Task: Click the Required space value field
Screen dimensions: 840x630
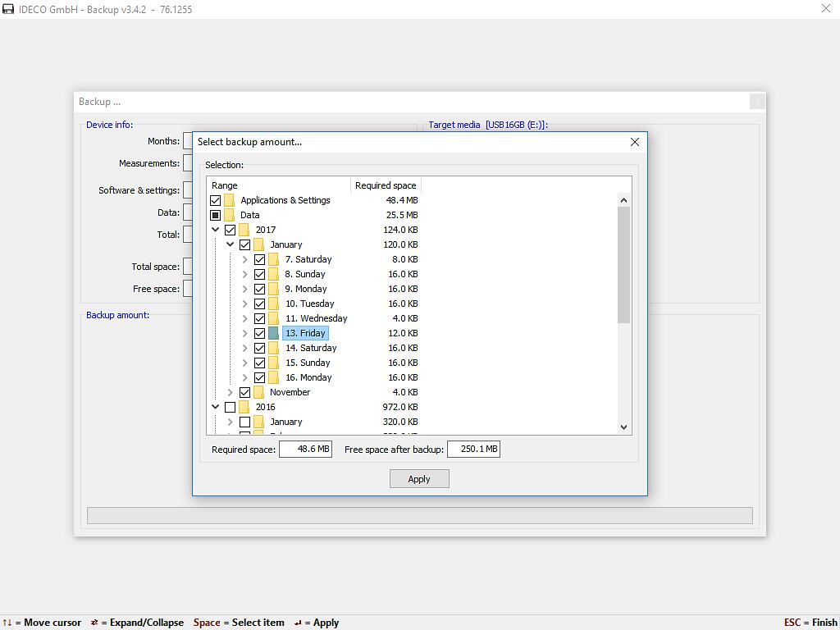Action: click(305, 449)
